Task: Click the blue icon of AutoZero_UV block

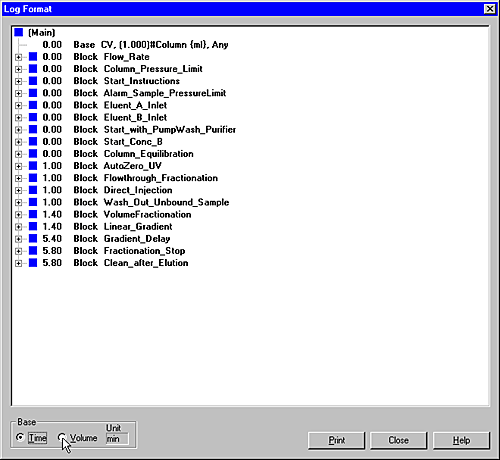Action: (x=33, y=166)
